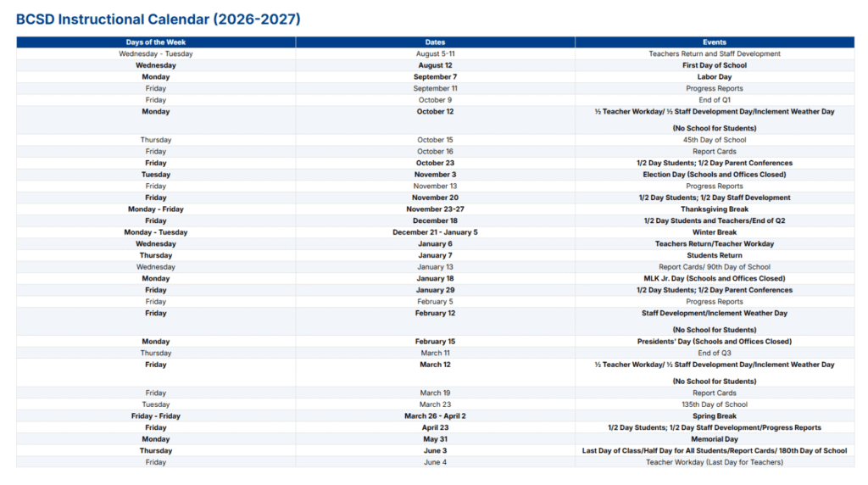Click the 'First Day of School' event
The height and width of the screenshot is (485, 868).
(x=715, y=65)
